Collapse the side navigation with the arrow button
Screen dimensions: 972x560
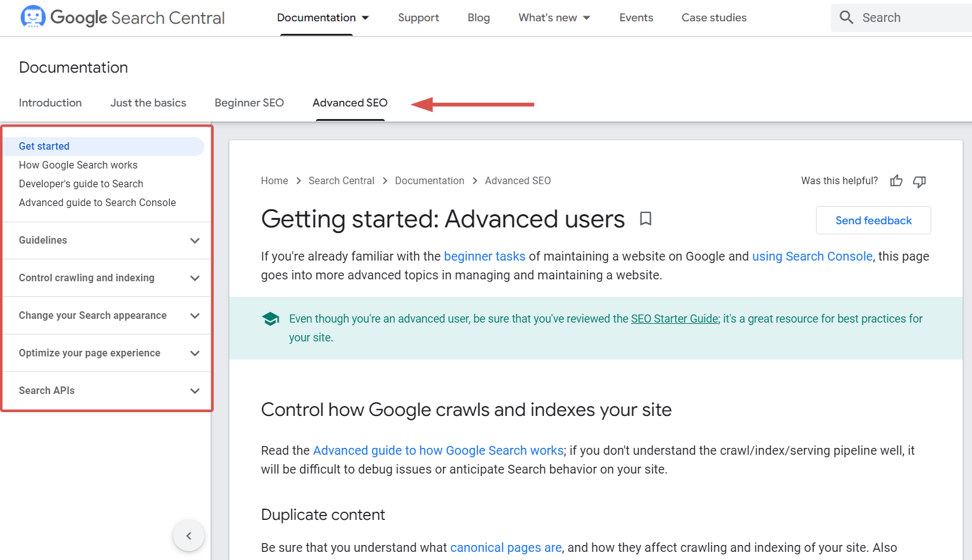pyautogui.click(x=189, y=536)
